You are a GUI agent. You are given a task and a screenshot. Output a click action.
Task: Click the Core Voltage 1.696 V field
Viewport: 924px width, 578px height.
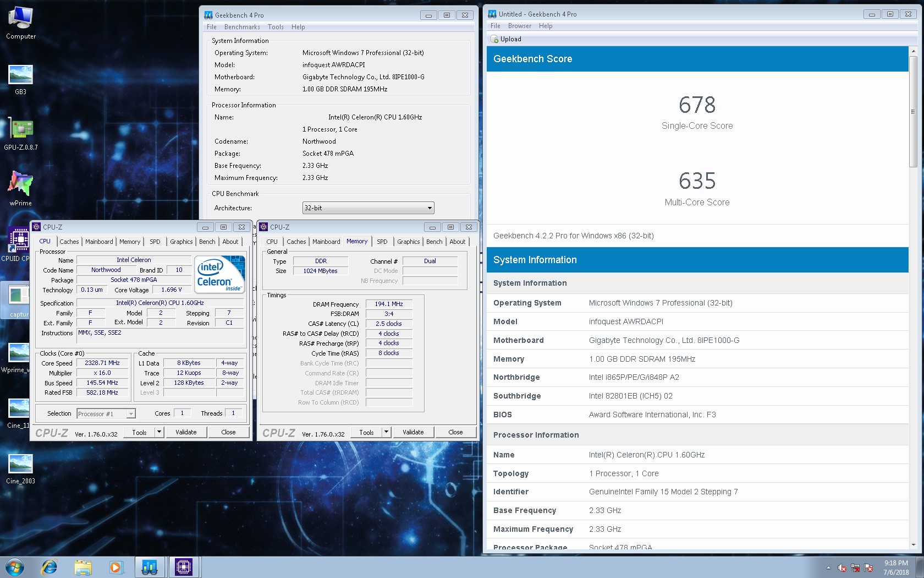(x=172, y=290)
